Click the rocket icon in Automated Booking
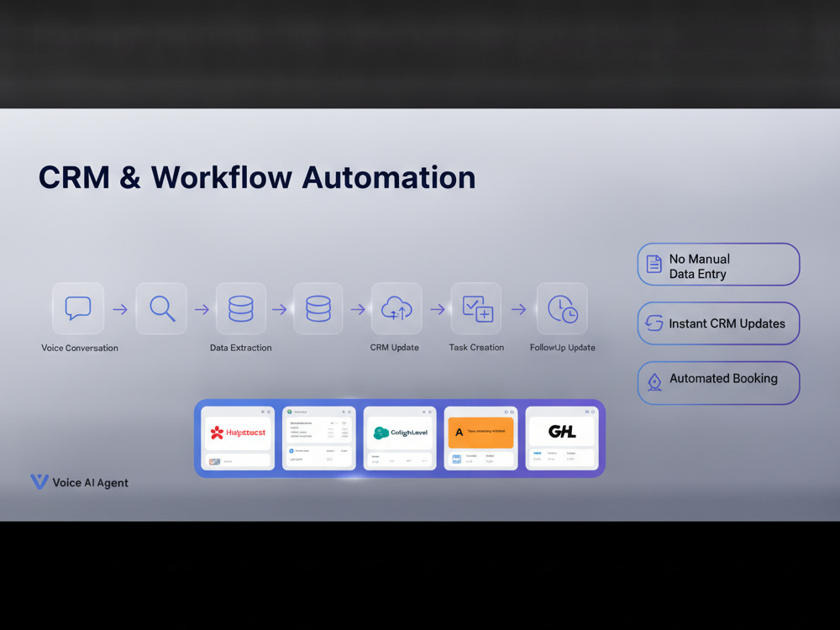 coord(654,382)
